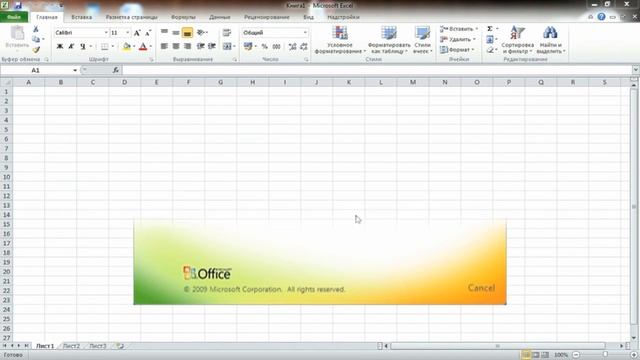Click the Accounting number format icon
The image size is (640, 360).
pos(248,47)
